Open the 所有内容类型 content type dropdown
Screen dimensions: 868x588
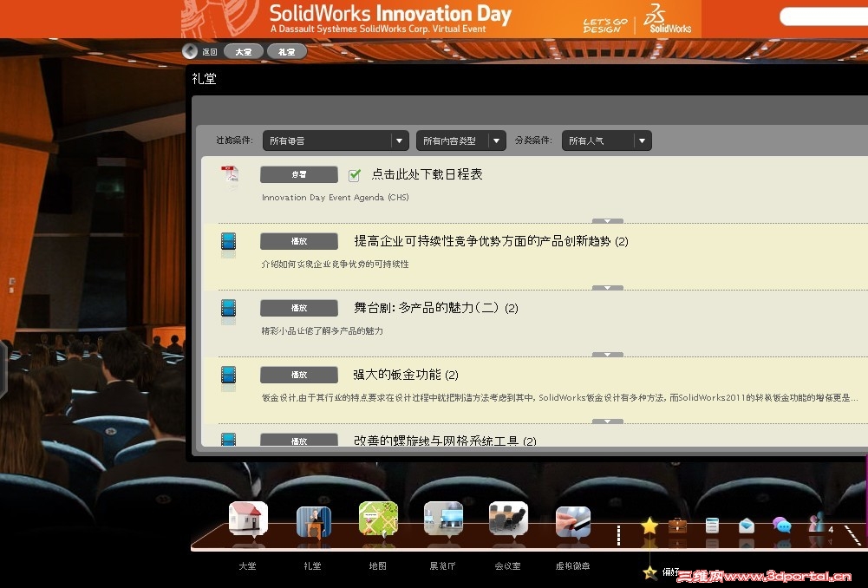click(x=461, y=140)
